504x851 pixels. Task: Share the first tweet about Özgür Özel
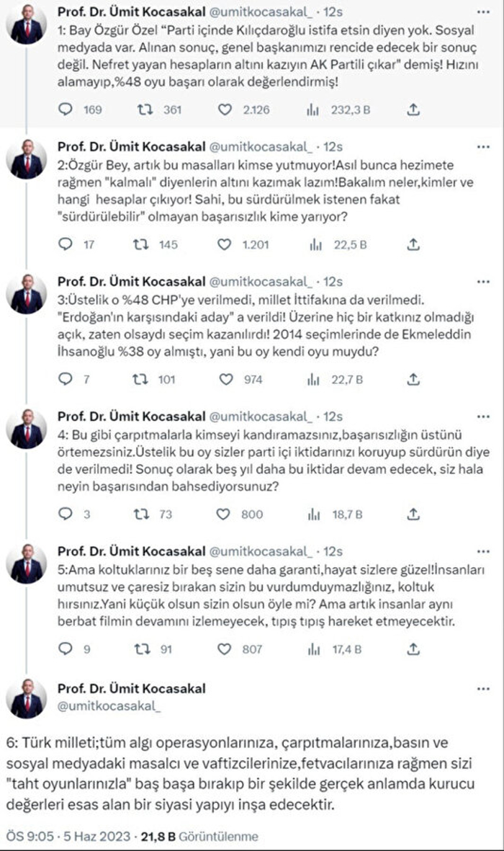point(413,110)
